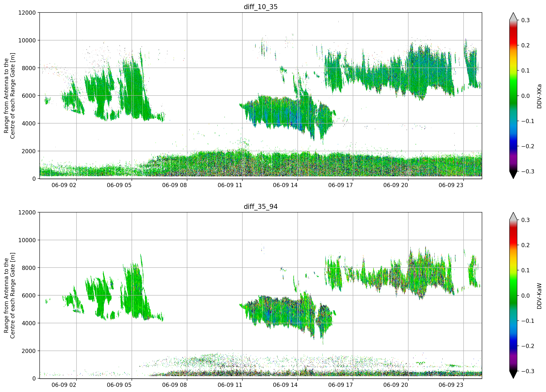Select the '−0.1' tick on DDV-KaW colorbar

[x=528, y=321]
